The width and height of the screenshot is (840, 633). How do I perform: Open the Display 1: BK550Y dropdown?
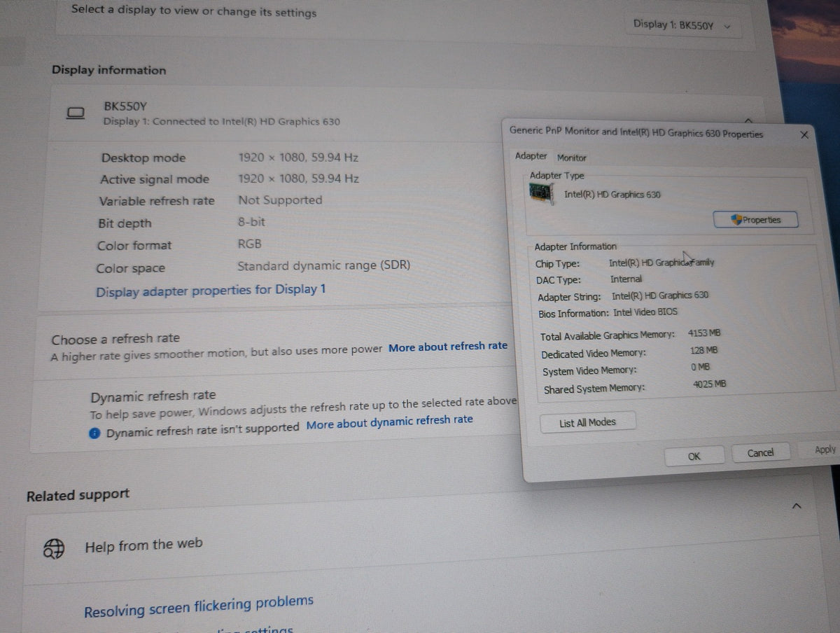tap(682, 25)
